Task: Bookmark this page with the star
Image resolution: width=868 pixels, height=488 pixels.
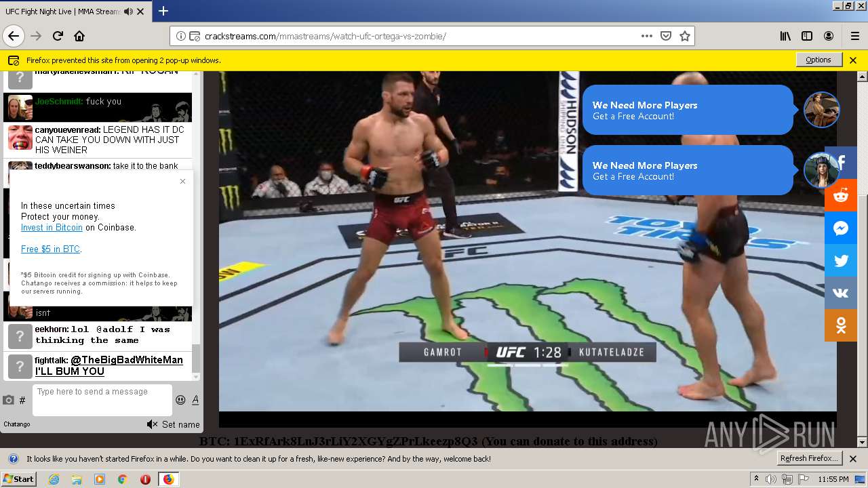Action: pyautogui.click(x=685, y=36)
